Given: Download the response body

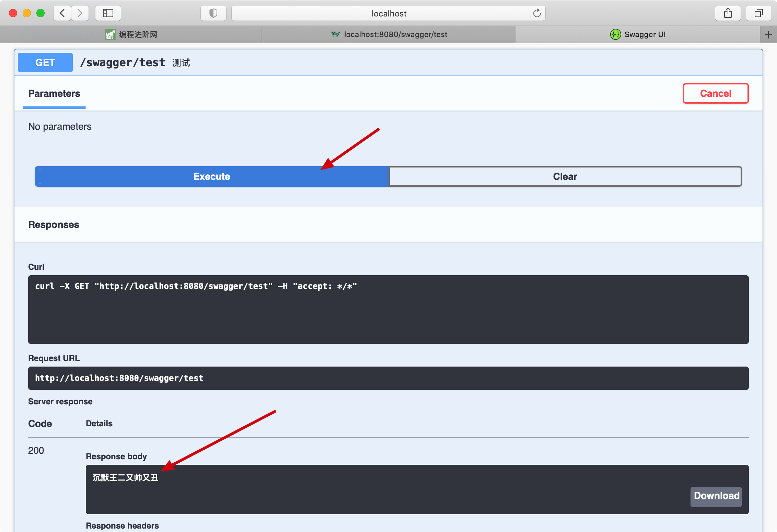Looking at the screenshot, I should (716, 496).
